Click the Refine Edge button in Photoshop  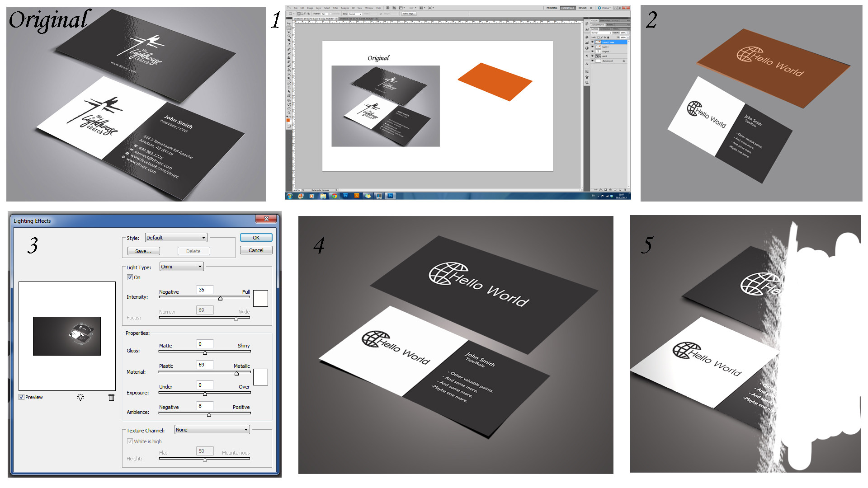(x=409, y=14)
